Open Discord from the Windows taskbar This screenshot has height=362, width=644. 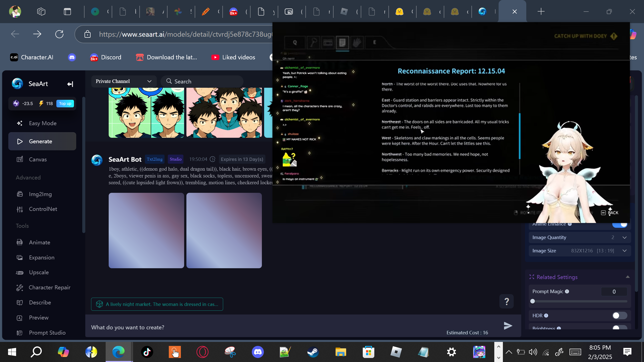coord(258,352)
